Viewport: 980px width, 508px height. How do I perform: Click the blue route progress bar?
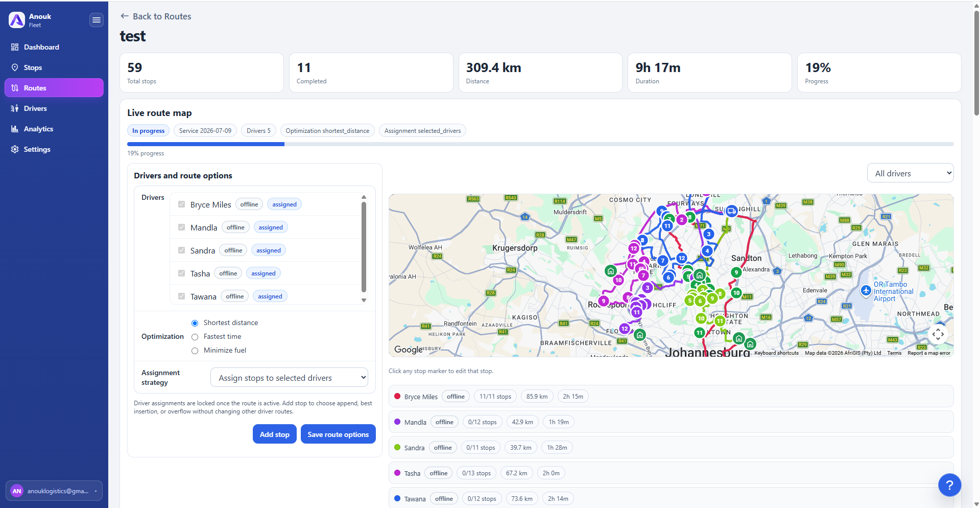(x=206, y=144)
